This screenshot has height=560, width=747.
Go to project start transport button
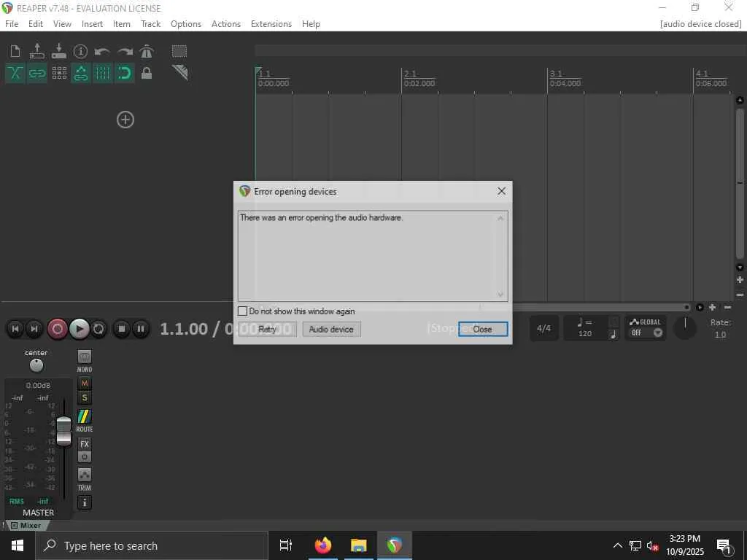tap(15, 329)
